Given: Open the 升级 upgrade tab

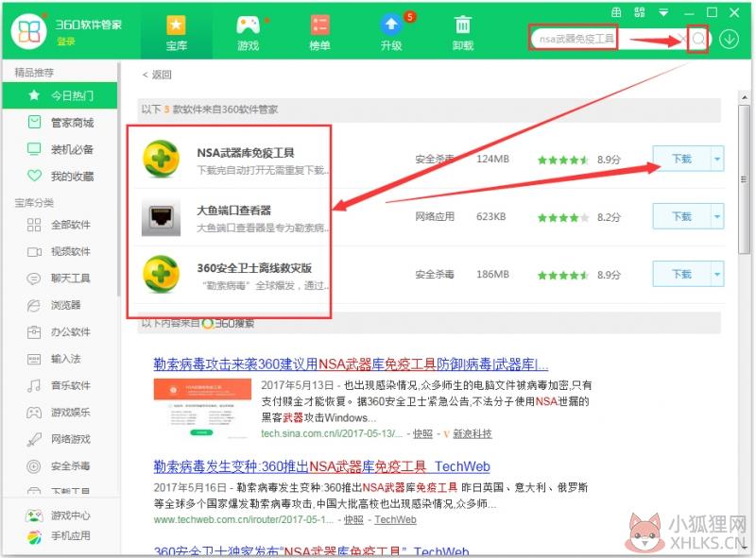Looking at the screenshot, I should [x=391, y=33].
